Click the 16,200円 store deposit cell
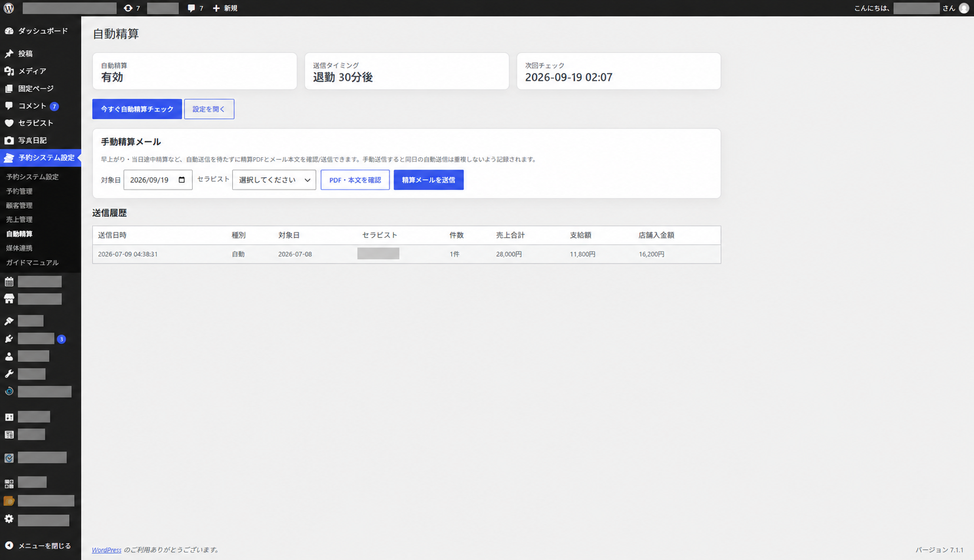 pyautogui.click(x=652, y=254)
